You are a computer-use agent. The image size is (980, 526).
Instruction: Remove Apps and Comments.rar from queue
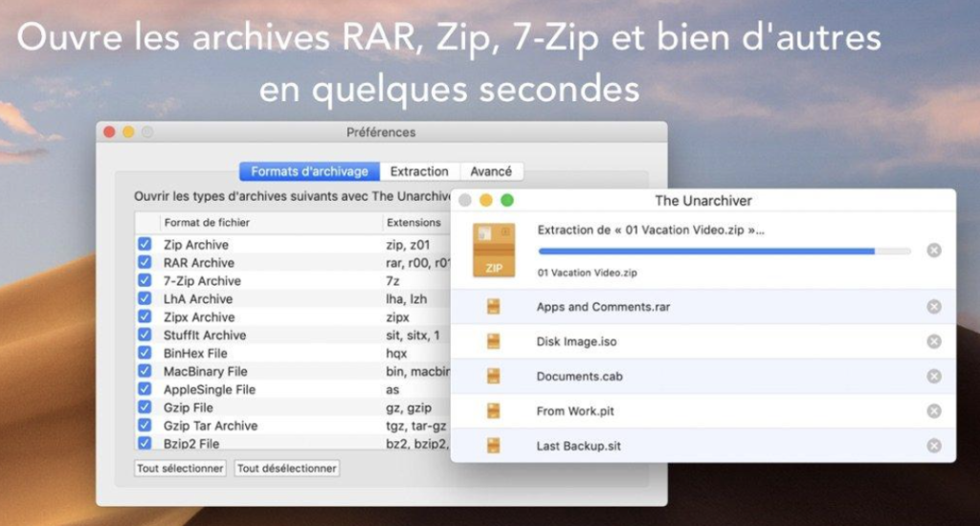(x=934, y=307)
